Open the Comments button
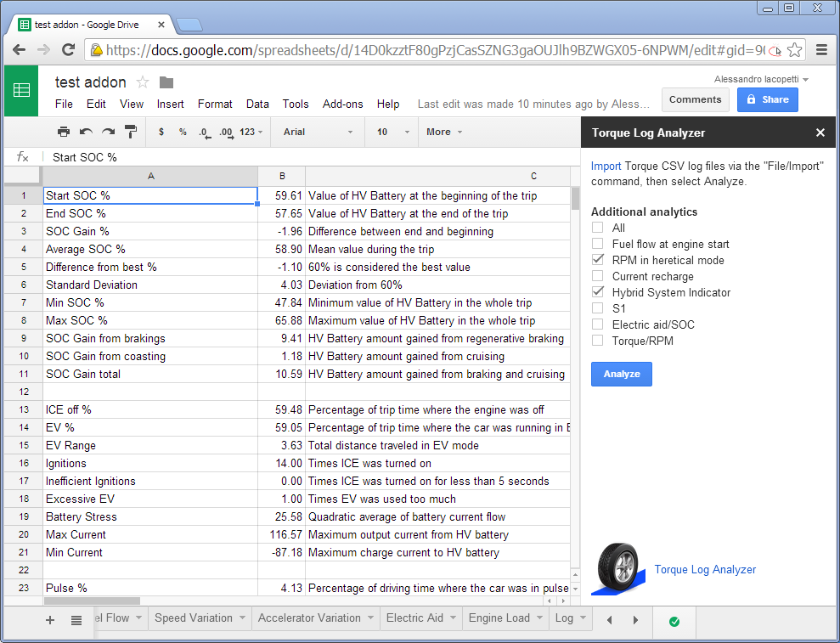This screenshot has width=840, height=643. (x=695, y=99)
